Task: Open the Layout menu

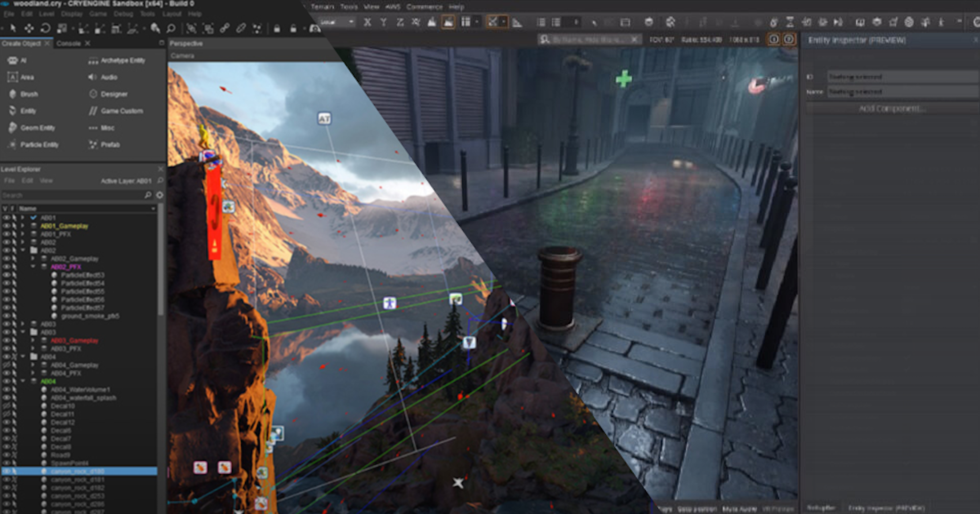Action: point(172,14)
